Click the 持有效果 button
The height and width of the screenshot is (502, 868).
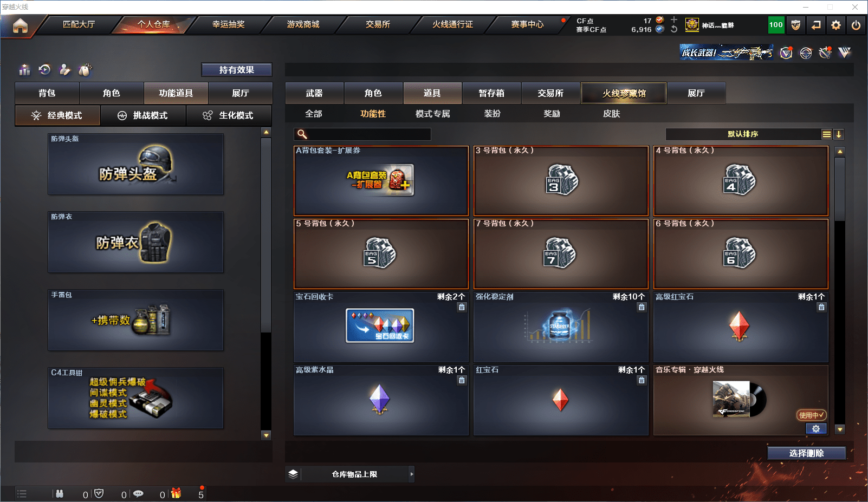pos(236,69)
